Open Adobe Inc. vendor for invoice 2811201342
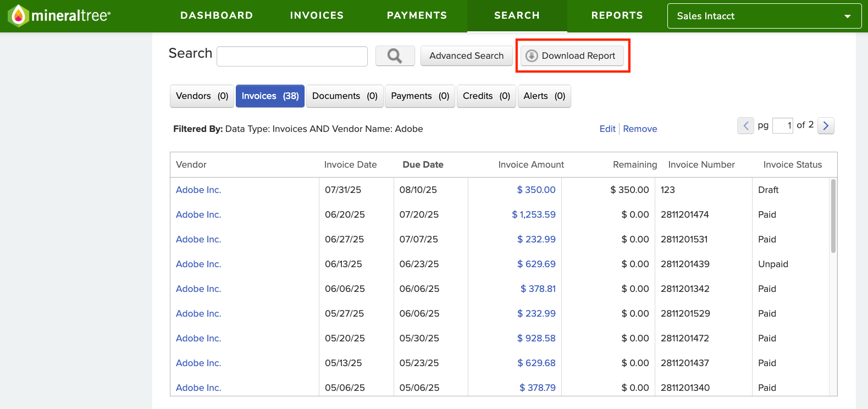Viewport: 868px width, 409px height. coord(198,289)
